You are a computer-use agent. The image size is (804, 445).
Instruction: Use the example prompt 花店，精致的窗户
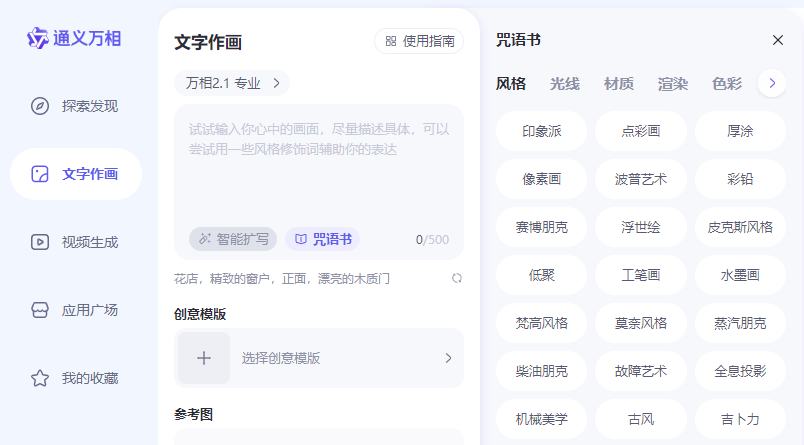pos(282,278)
